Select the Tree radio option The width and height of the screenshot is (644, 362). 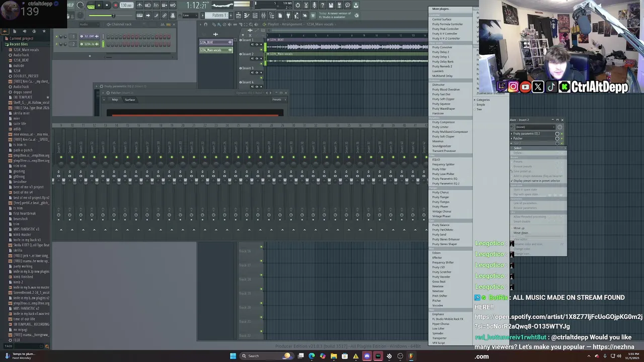[x=478, y=109]
